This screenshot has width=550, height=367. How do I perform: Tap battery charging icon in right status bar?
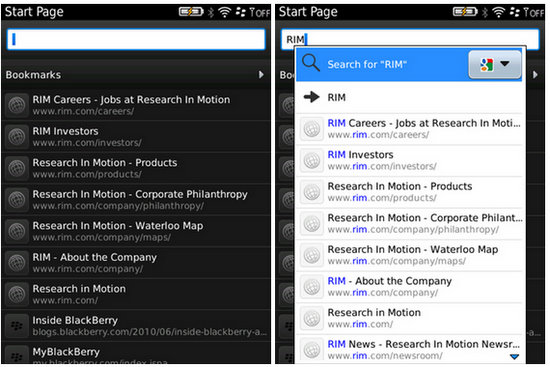click(465, 12)
